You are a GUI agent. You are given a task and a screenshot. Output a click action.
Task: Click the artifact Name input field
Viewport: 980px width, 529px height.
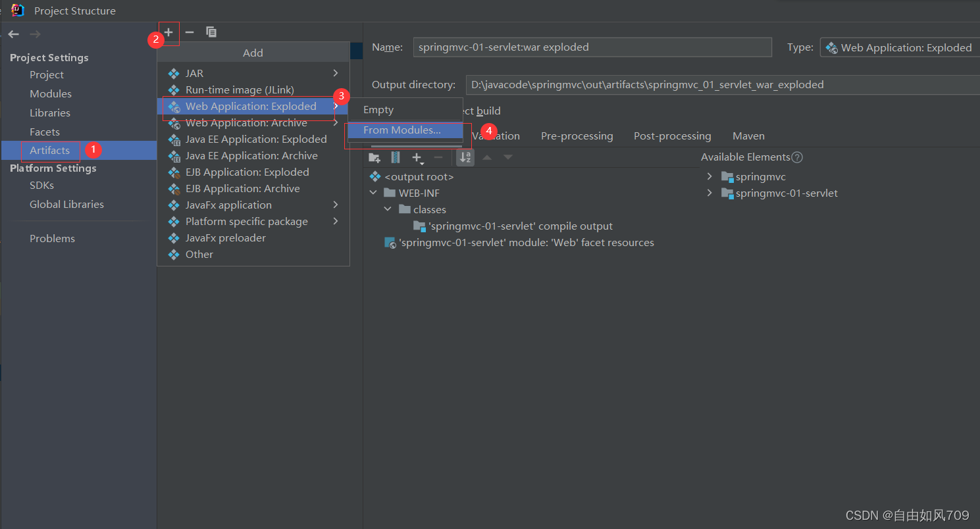point(592,47)
